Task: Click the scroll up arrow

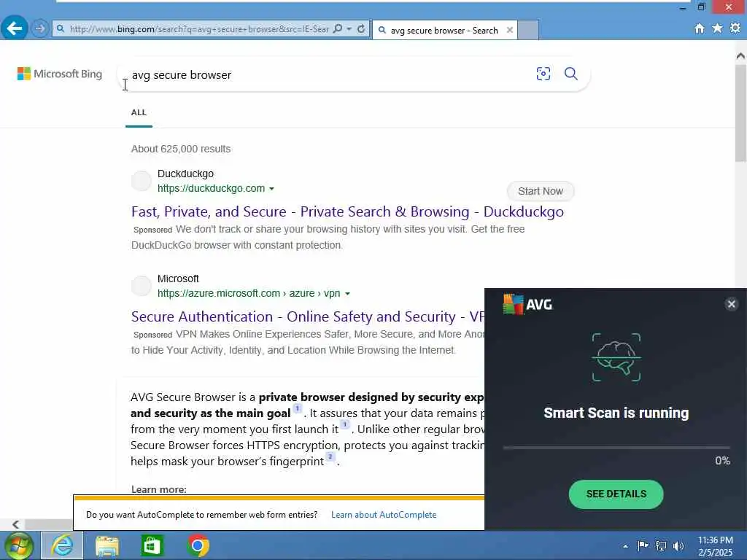Action: click(740, 56)
